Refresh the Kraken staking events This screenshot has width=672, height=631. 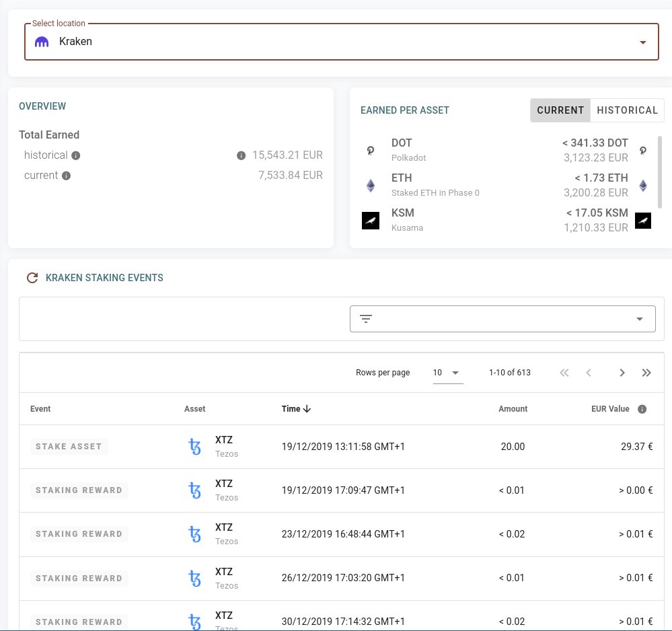point(32,278)
